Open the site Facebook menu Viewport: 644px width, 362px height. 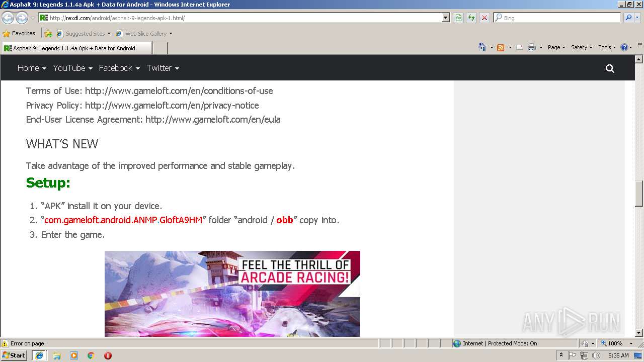pos(119,68)
